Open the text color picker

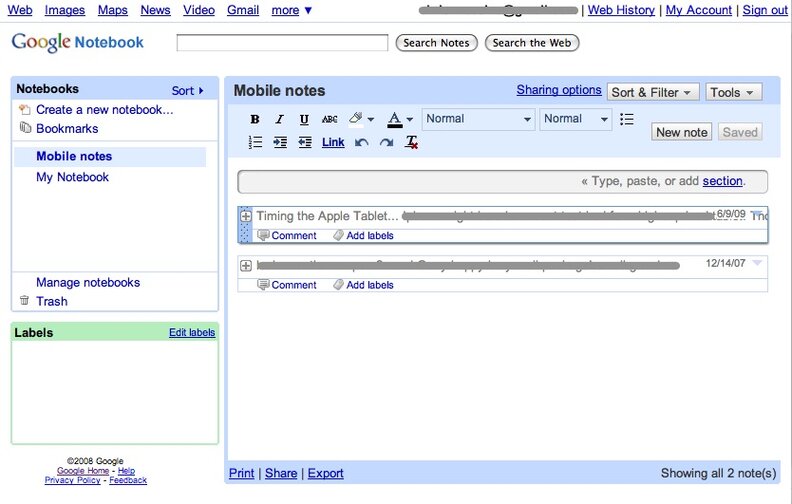[399, 119]
